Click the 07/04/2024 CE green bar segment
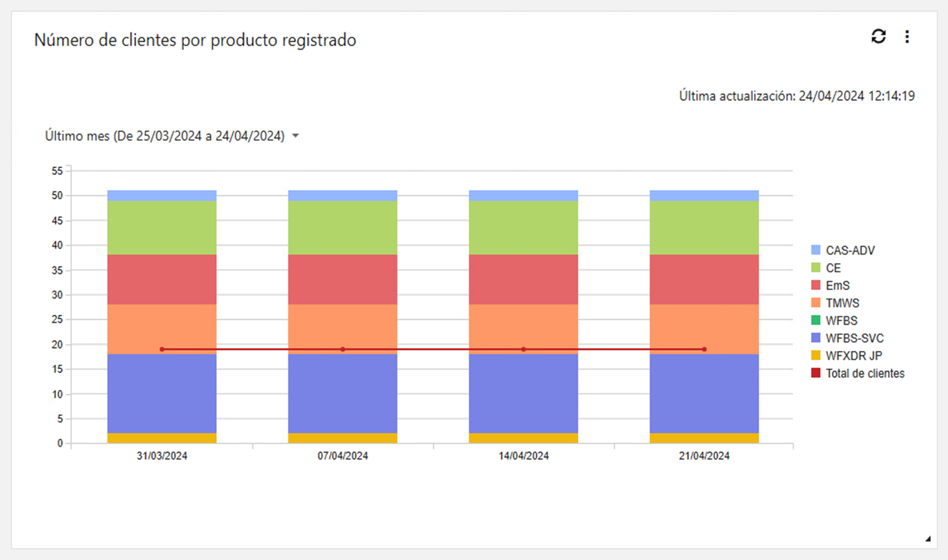Screen dimensions: 948x560 pyautogui.click(x=342, y=227)
